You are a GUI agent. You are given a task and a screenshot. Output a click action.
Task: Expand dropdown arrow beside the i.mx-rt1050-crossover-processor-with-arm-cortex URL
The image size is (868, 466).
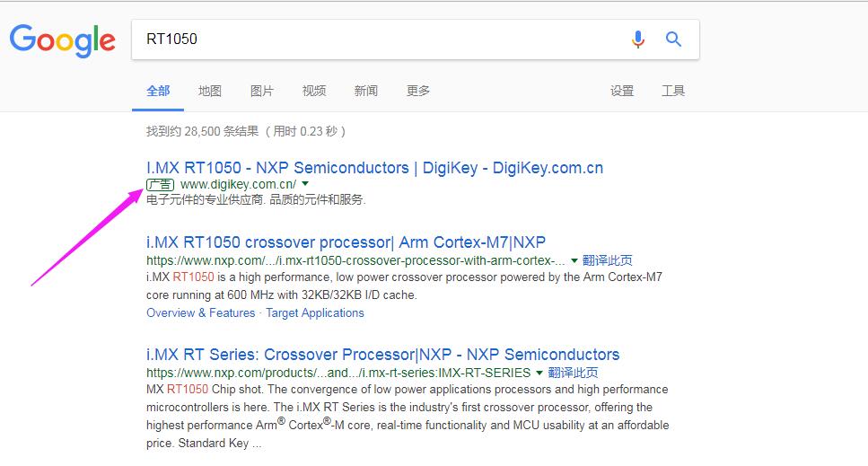point(574,260)
